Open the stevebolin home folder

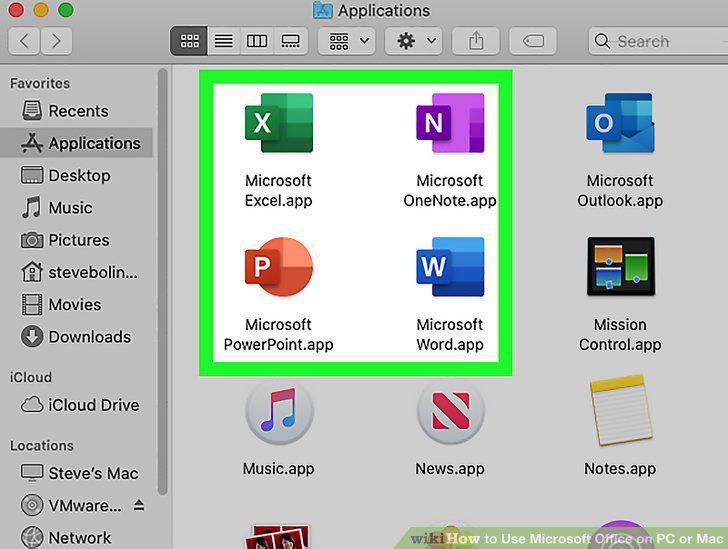[x=77, y=272]
